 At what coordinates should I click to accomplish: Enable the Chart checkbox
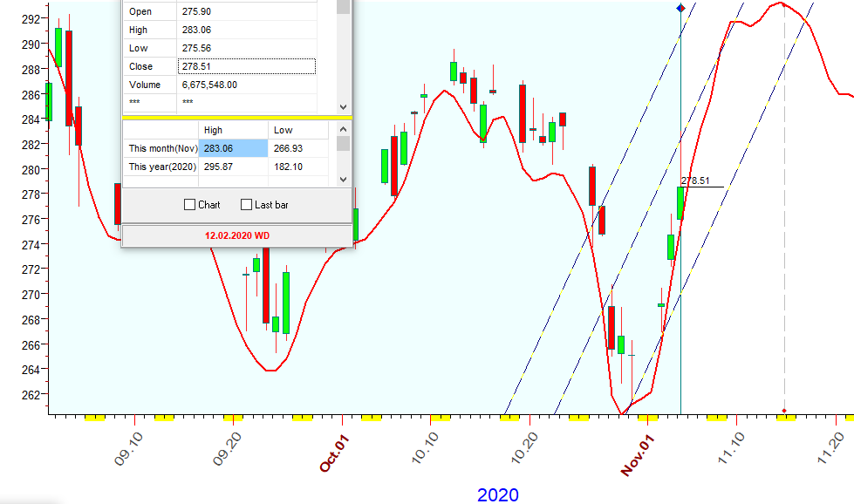(190, 205)
